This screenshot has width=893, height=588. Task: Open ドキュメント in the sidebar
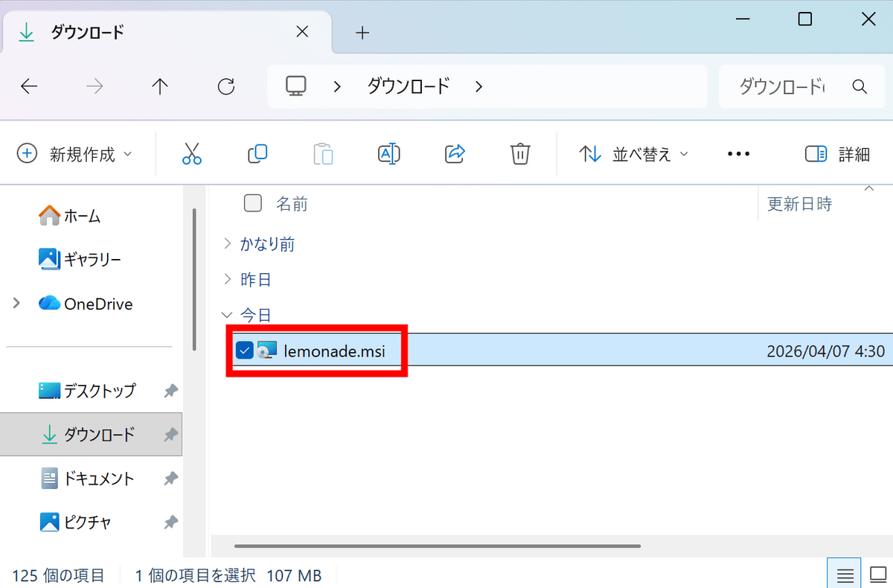(87, 478)
